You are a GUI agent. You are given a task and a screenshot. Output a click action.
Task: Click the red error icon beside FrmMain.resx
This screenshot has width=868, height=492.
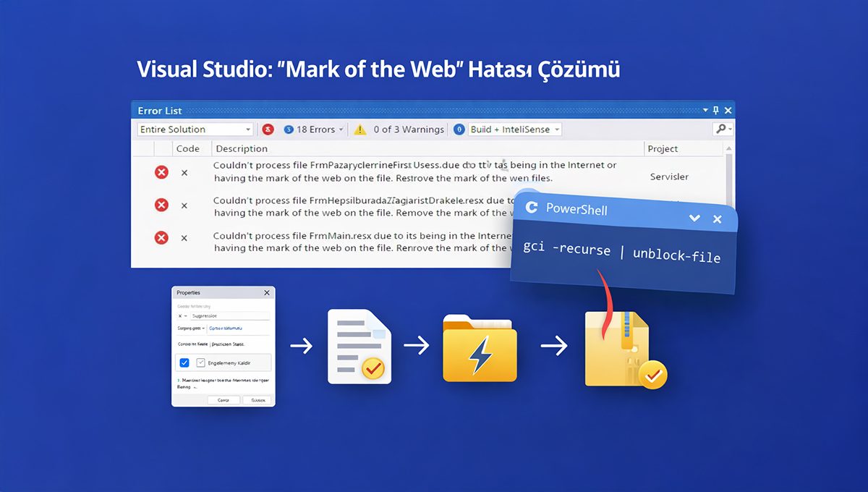pyautogui.click(x=161, y=239)
